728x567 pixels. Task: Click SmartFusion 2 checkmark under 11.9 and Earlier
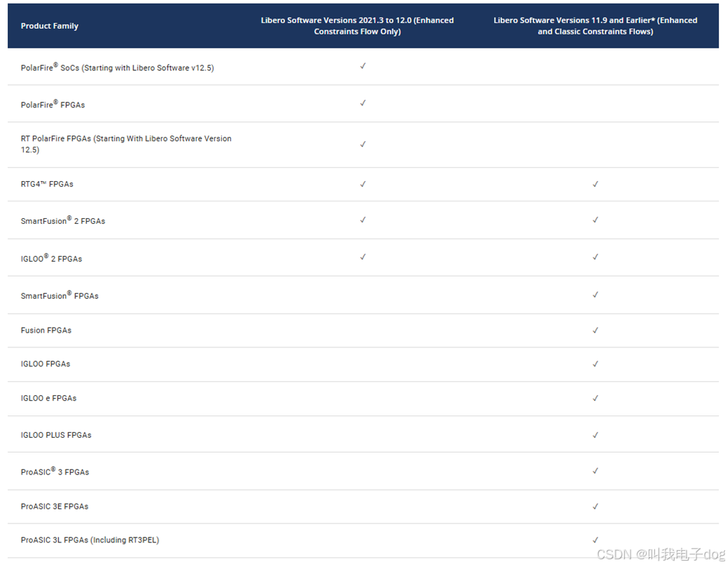click(x=595, y=220)
